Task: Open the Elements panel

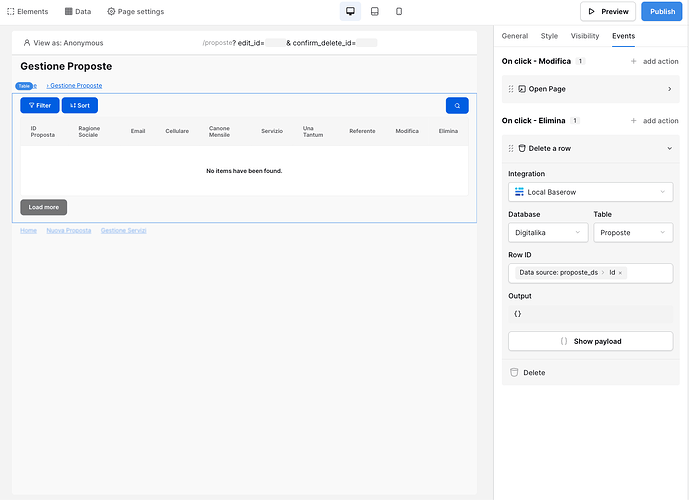Action: pyautogui.click(x=28, y=11)
